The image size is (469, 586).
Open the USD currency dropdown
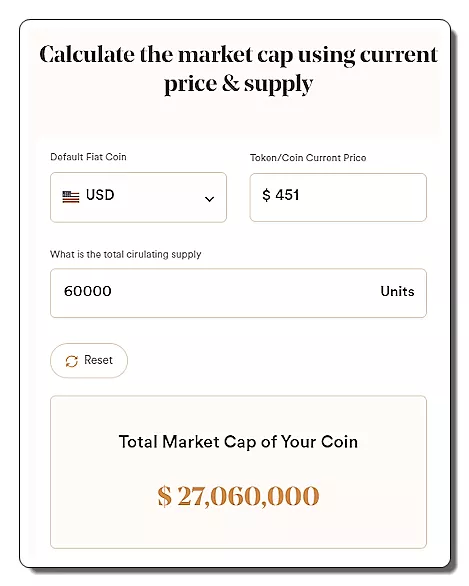click(x=138, y=197)
